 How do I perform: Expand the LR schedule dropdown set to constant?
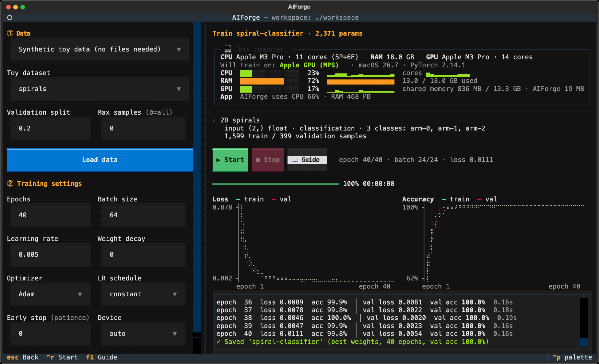143,294
